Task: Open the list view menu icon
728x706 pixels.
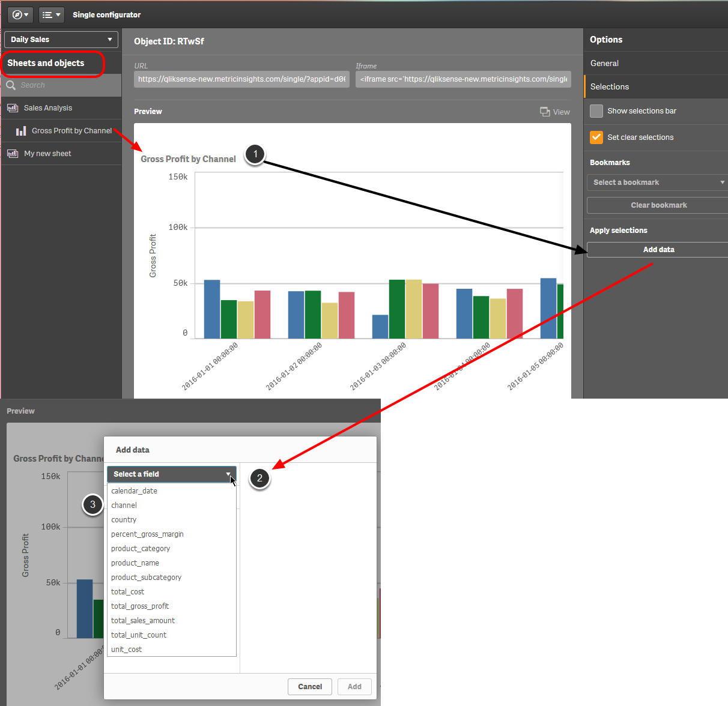Action: [52, 15]
